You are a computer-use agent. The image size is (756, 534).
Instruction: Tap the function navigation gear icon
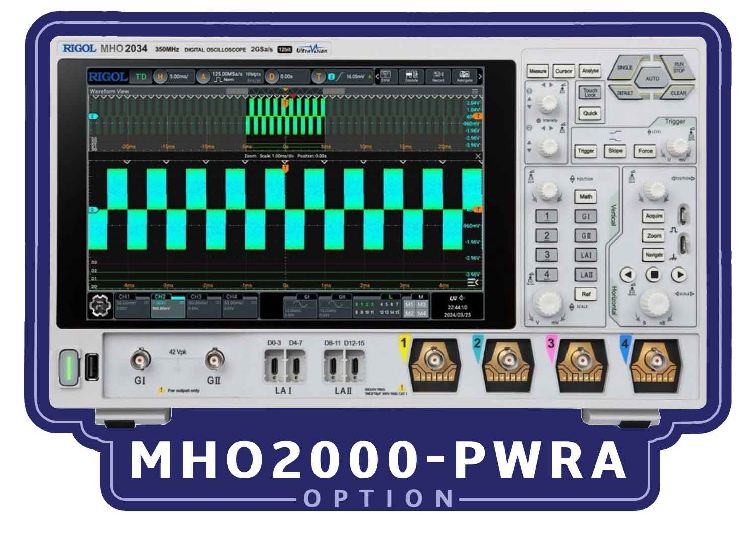point(101,306)
